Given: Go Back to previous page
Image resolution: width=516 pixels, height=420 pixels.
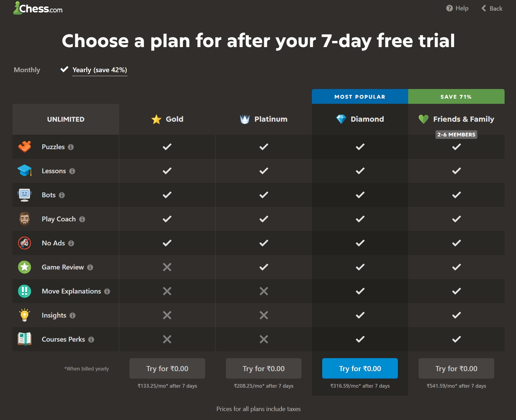Looking at the screenshot, I should [492, 8].
